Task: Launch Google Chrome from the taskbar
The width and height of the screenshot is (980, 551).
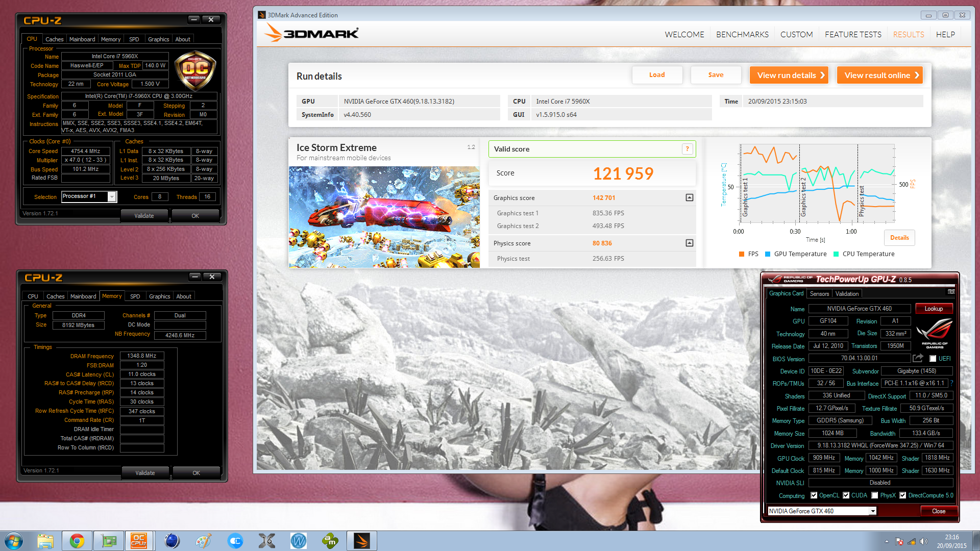Action: click(77, 541)
